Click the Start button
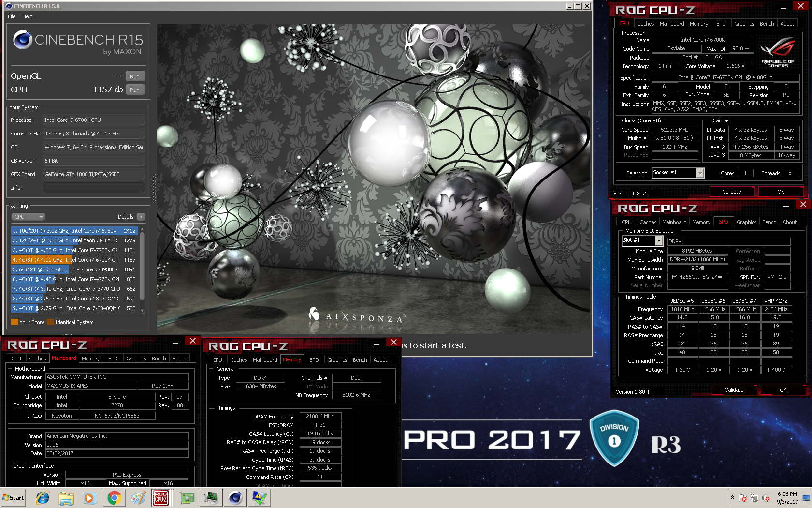The height and width of the screenshot is (508, 812). point(14,498)
